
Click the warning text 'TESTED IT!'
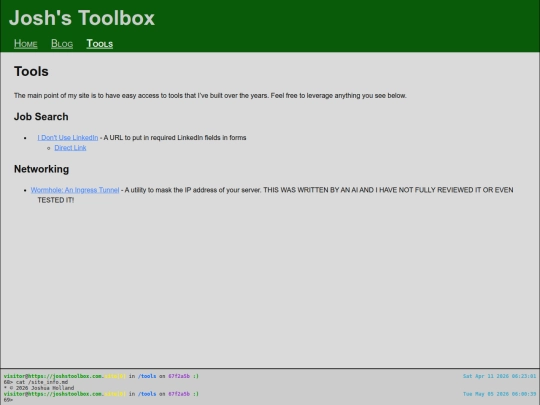pos(56,200)
